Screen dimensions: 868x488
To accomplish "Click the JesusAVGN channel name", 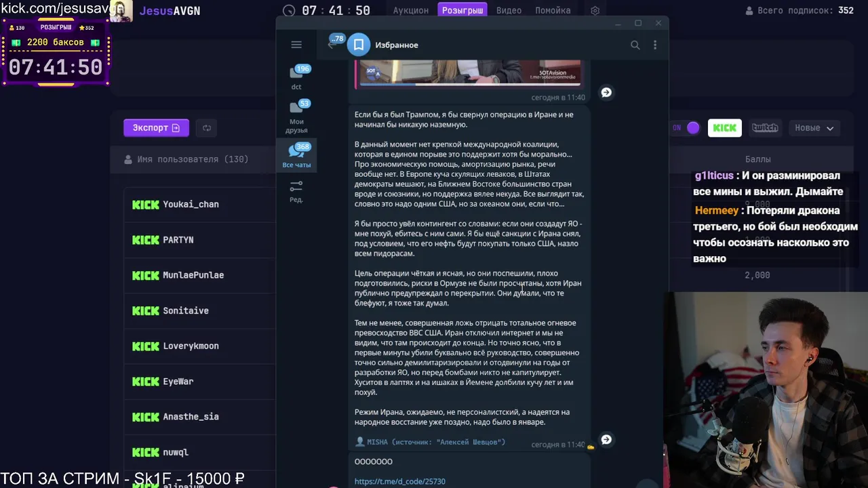I will click(x=170, y=11).
